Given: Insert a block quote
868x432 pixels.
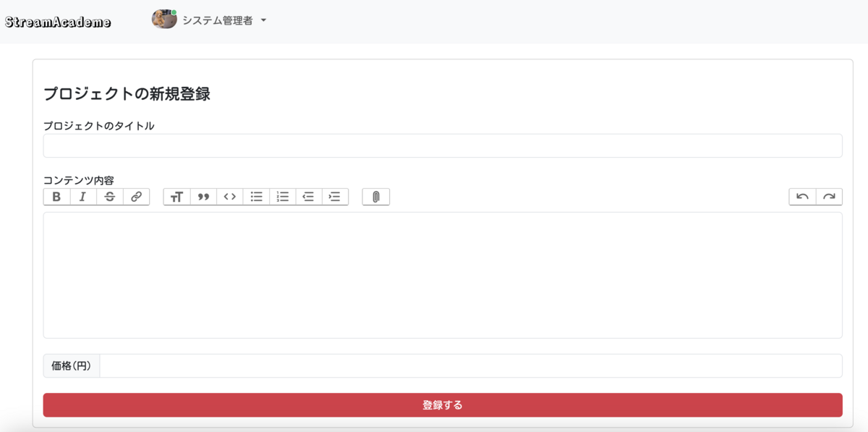Looking at the screenshot, I should (203, 197).
